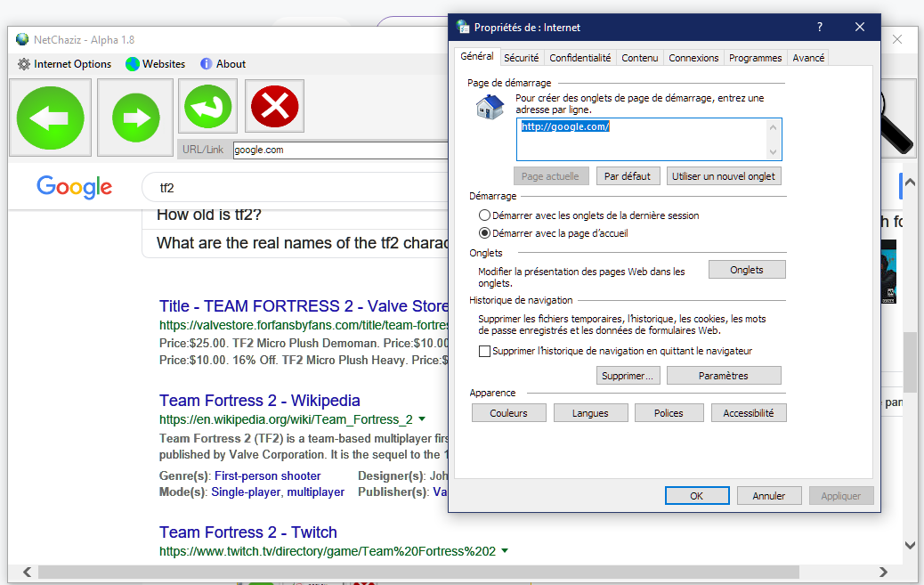
Task: Select the Général tab
Action: click(477, 56)
